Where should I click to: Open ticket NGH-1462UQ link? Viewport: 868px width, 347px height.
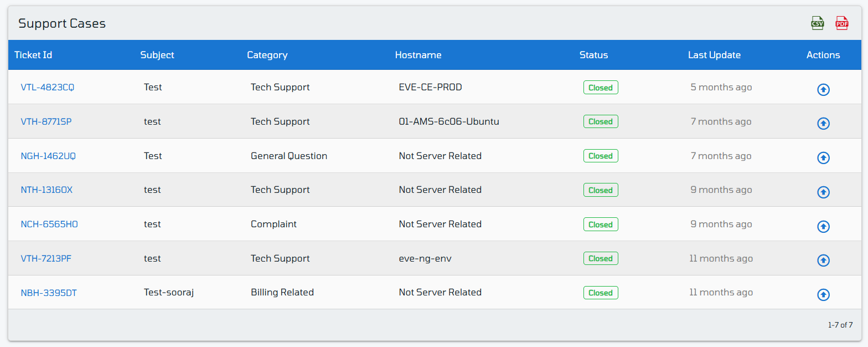pyautogui.click(x=48, y=156)
